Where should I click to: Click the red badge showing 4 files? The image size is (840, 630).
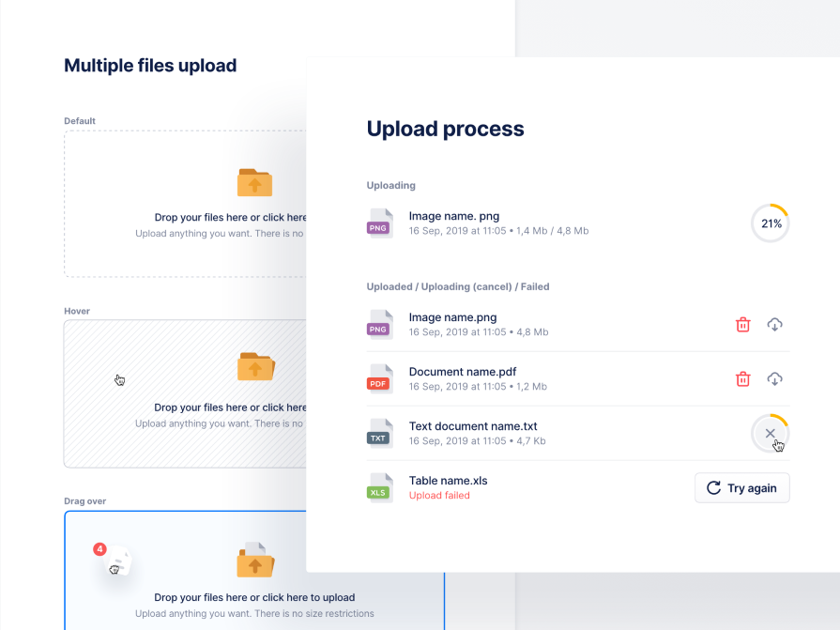click(x=99, y=549)
